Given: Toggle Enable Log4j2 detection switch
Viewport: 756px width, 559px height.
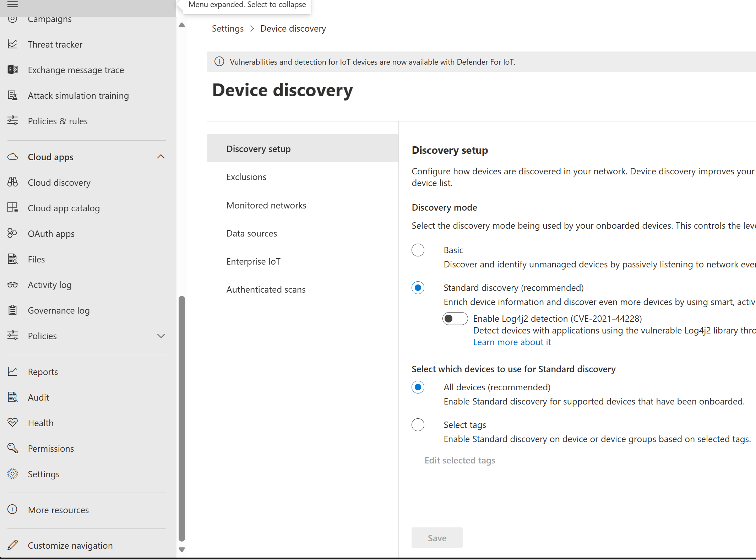Looking at the screenshot, I should click(x=455, y=318).
